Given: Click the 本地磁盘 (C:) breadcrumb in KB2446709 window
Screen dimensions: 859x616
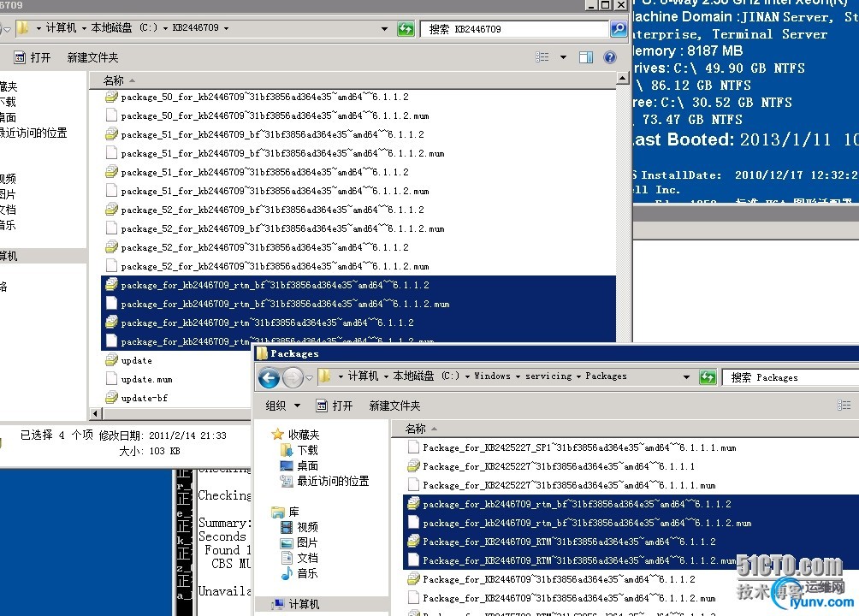Looking at the screenshot, I should tap(124, 27).
